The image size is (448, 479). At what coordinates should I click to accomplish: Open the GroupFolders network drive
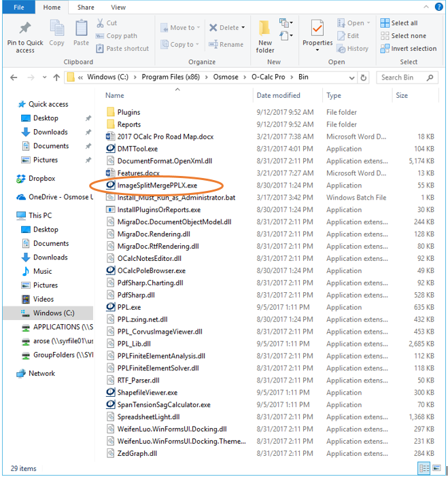click(x=58, y=355)
